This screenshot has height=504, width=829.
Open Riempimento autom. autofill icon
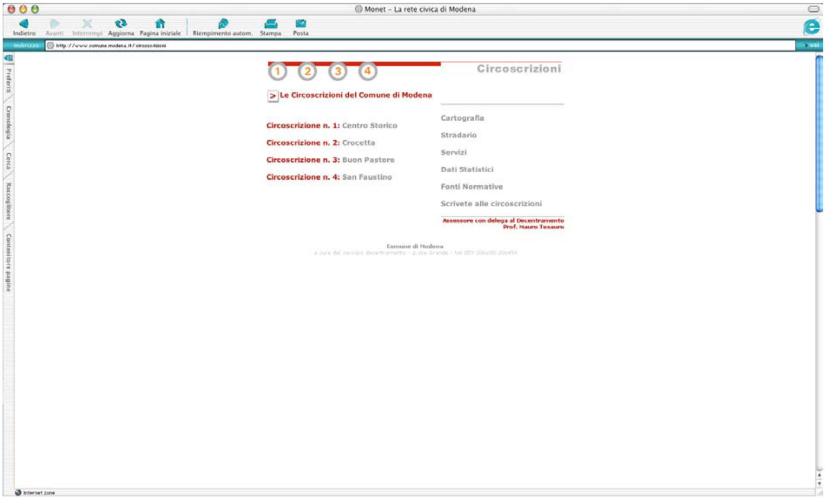tap(223, 24)
